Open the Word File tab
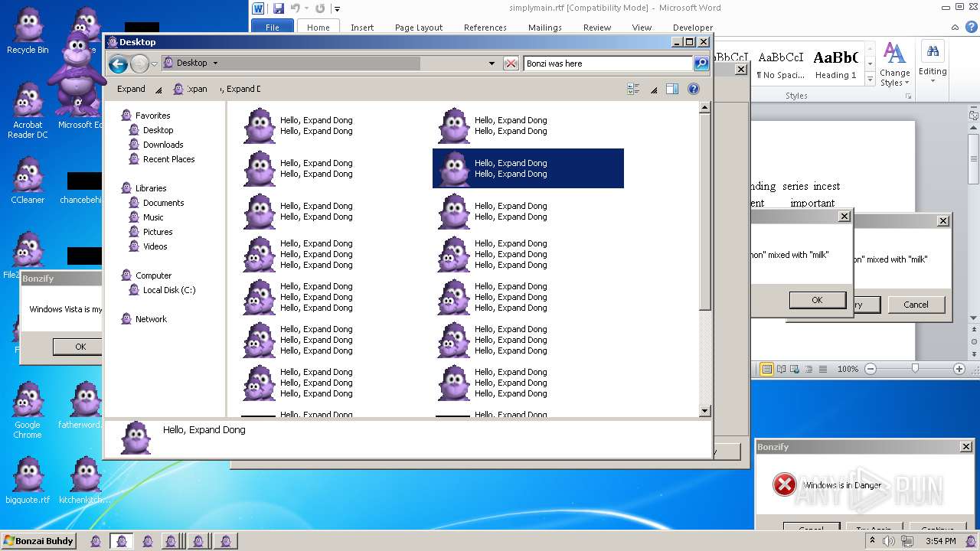This screenshot has width=980, height=551. (x=273, y=28)
